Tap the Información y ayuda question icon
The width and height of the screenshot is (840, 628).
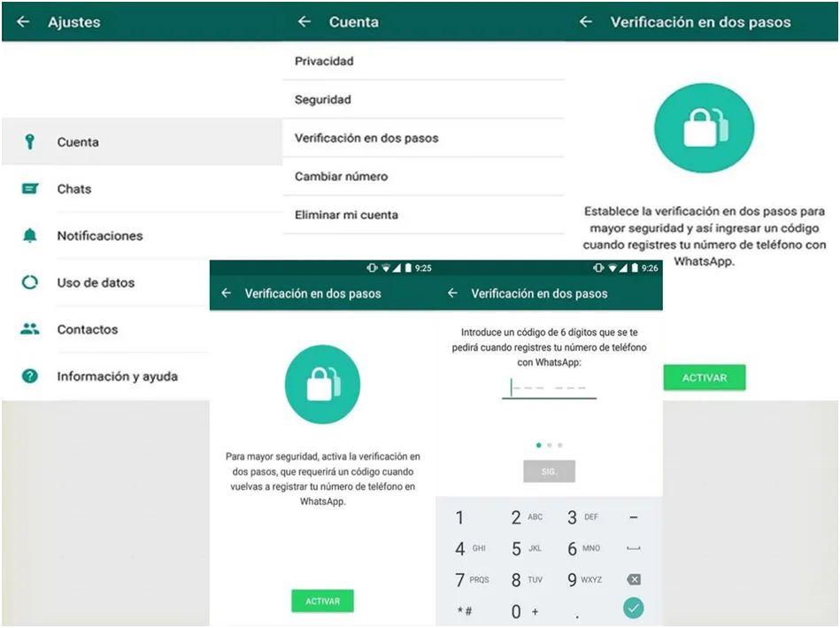[30, 376]
